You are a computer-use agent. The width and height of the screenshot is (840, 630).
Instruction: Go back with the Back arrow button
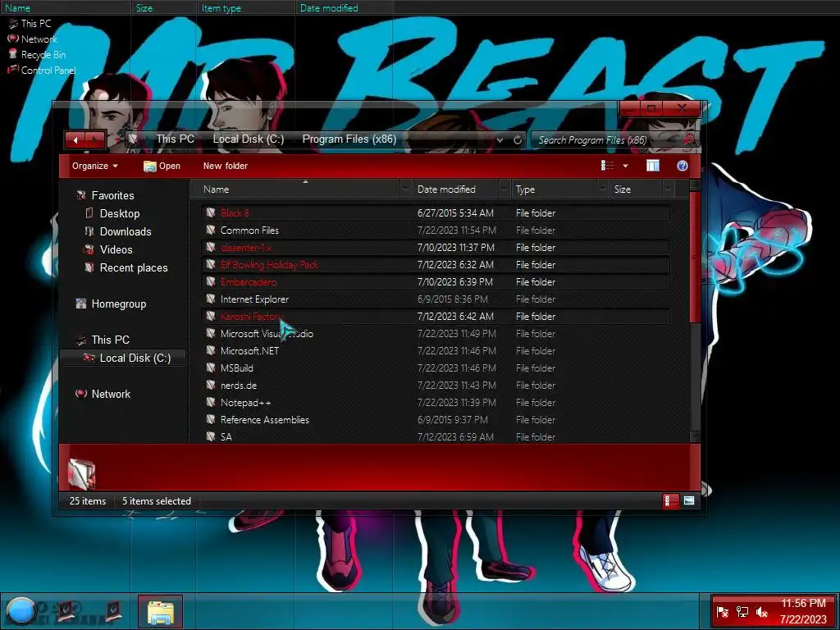pos(75,139)
